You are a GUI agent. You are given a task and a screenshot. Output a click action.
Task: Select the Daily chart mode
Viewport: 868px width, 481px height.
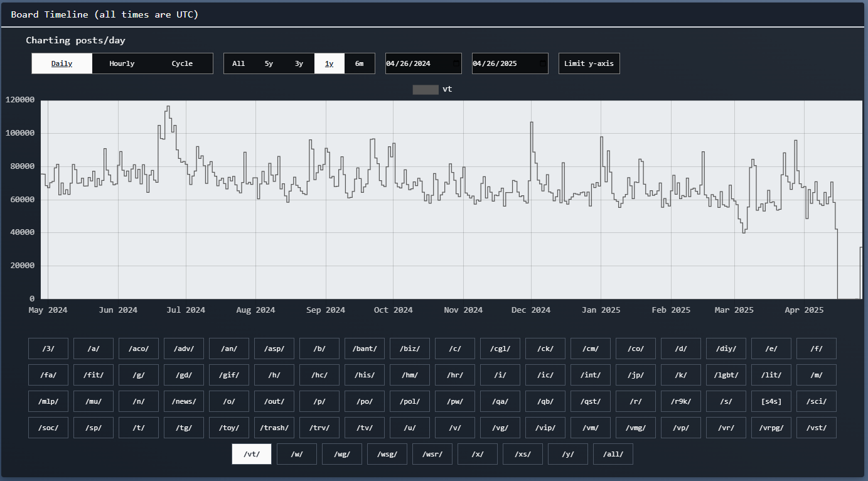(62, 63)
